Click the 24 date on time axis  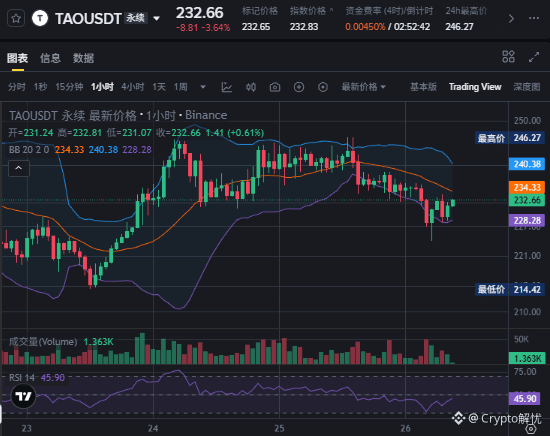click(153, 428)
